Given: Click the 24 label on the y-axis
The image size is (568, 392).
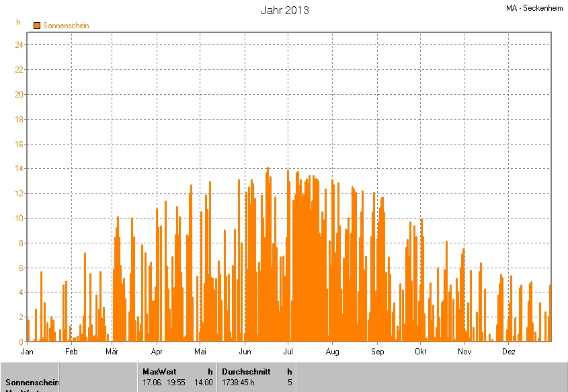Looking at the screenshot, I should (x=19, y=45).
